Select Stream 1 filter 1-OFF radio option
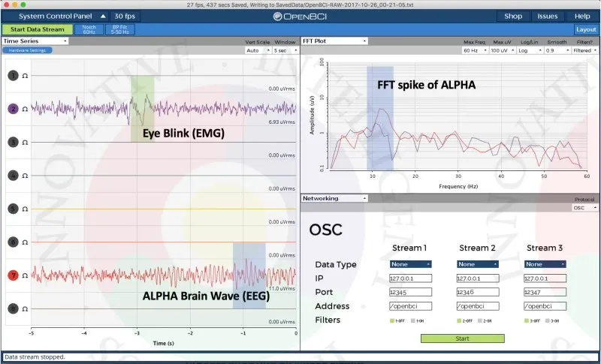601x364 pixels. tap(392, 320)
